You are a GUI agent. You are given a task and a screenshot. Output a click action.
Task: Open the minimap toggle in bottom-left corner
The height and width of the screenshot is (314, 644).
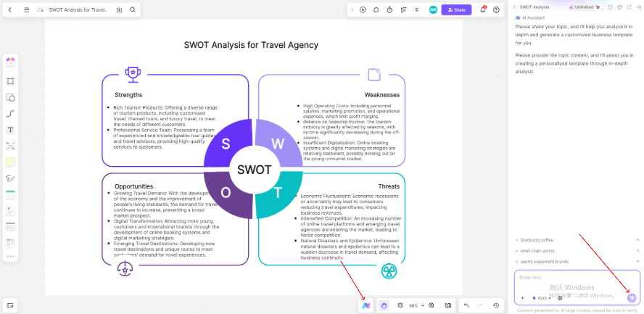pos(10,305)
